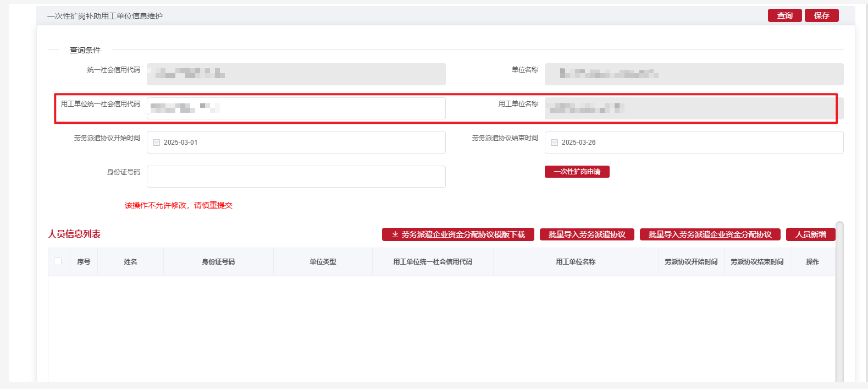Click the 查询 button
Viewport: 868px width, 389px height.
[784, 15]
